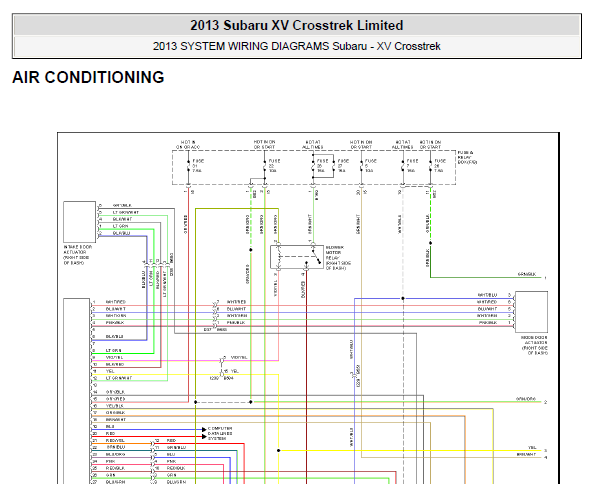Viewport: 601px width, 484px height.
Task: Click the blue wire arrowhead at Computer Data Lines
Action: (204, 430)
